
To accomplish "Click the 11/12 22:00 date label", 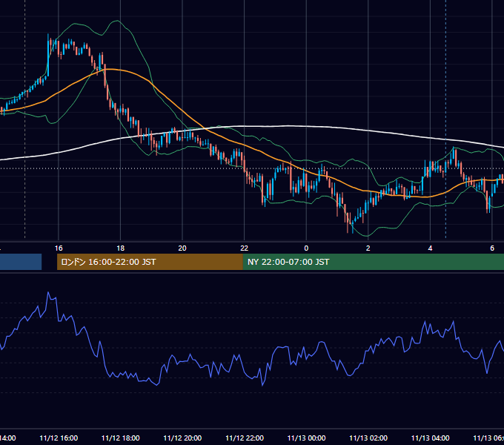I will click(x=245, y=438).
